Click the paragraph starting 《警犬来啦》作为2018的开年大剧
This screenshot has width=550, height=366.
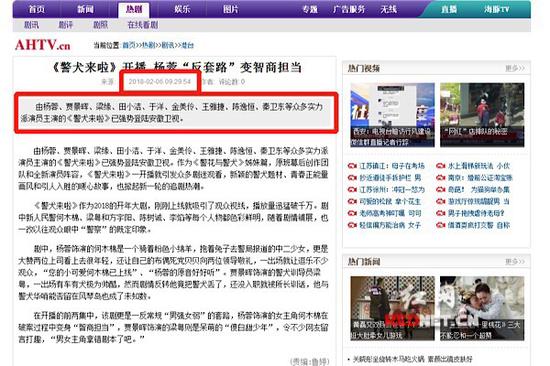pyautogui.click(x=173, y=218)
